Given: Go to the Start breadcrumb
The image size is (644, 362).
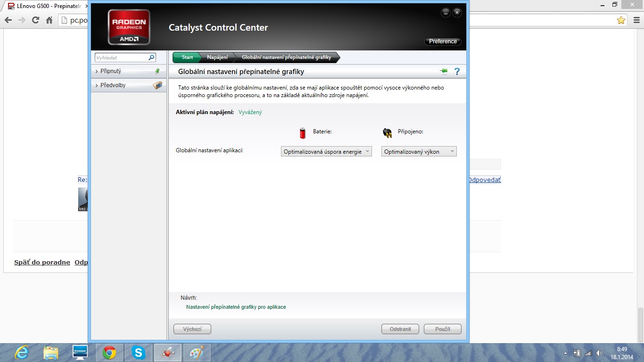Looking at the screenshot, I should (187, 58).
